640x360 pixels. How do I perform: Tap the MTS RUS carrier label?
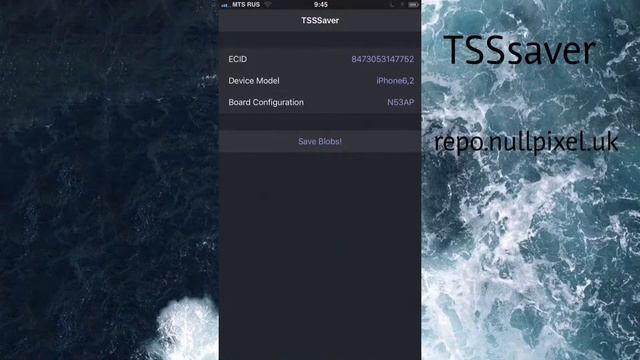tap(246, 4)
